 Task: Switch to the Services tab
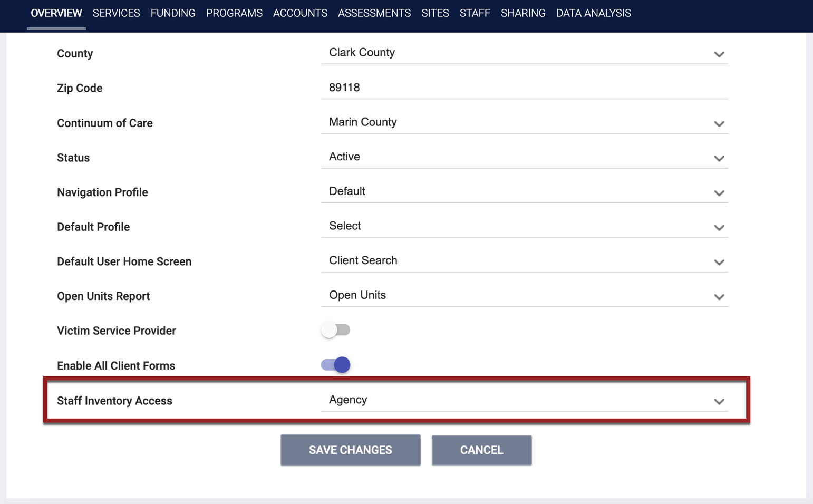pyautogui.click(x=116, y=13)
